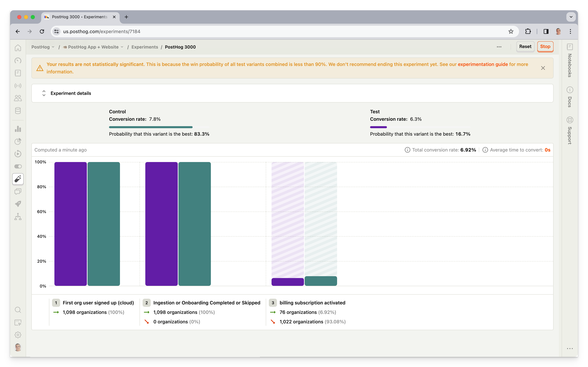Open the Home icon in sidebar
This screenshot has width=588, height=367.
pos(18,48)
